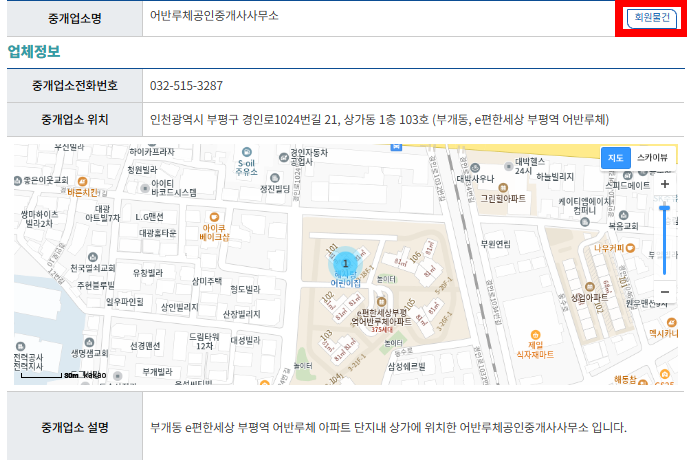Select the 나우커피 cafe icon
Image resolution: width=687 pixels, height=460 pixels.
coord(630,248)
